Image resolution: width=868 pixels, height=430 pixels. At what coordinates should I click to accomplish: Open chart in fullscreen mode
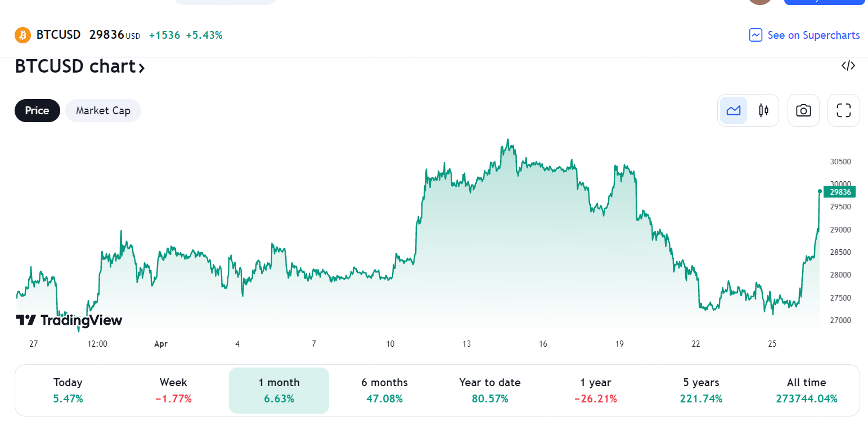(x=843, y=110)
